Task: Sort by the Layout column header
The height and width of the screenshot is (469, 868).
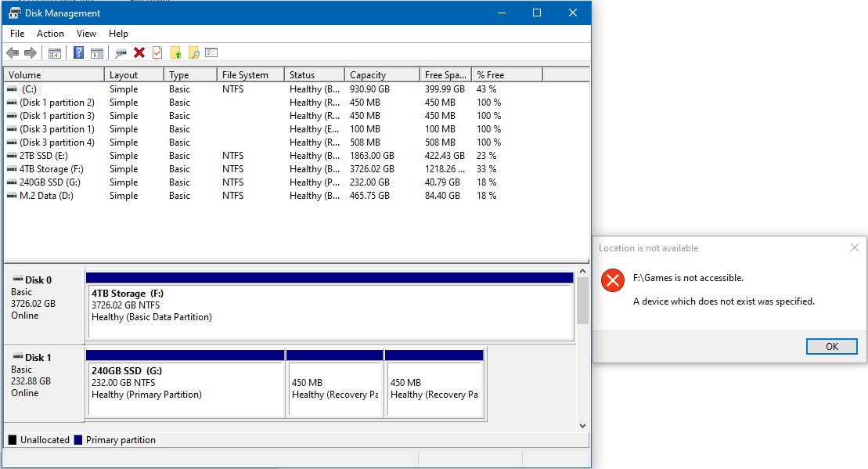Action: coord(134,74)
